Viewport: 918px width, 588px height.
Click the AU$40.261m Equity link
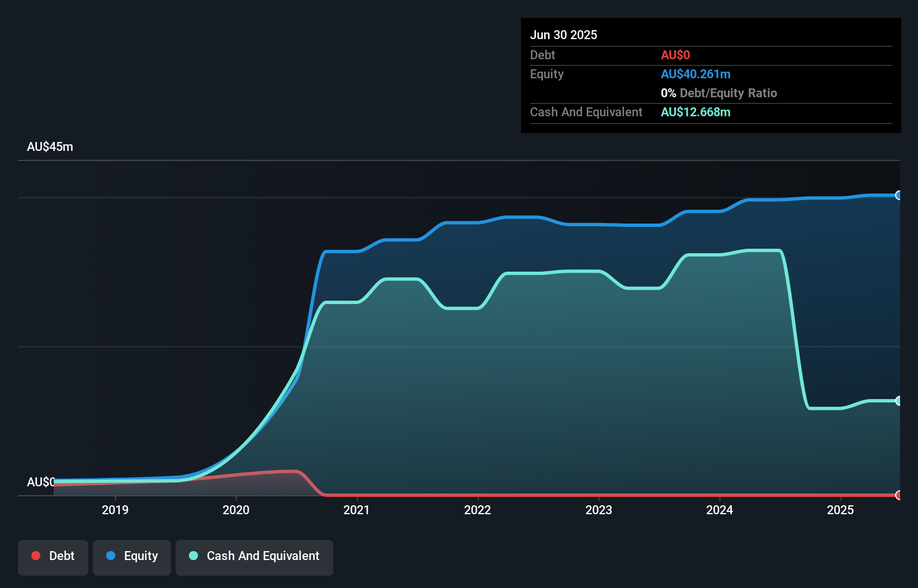pyautogui.click(x=695, y=74)
